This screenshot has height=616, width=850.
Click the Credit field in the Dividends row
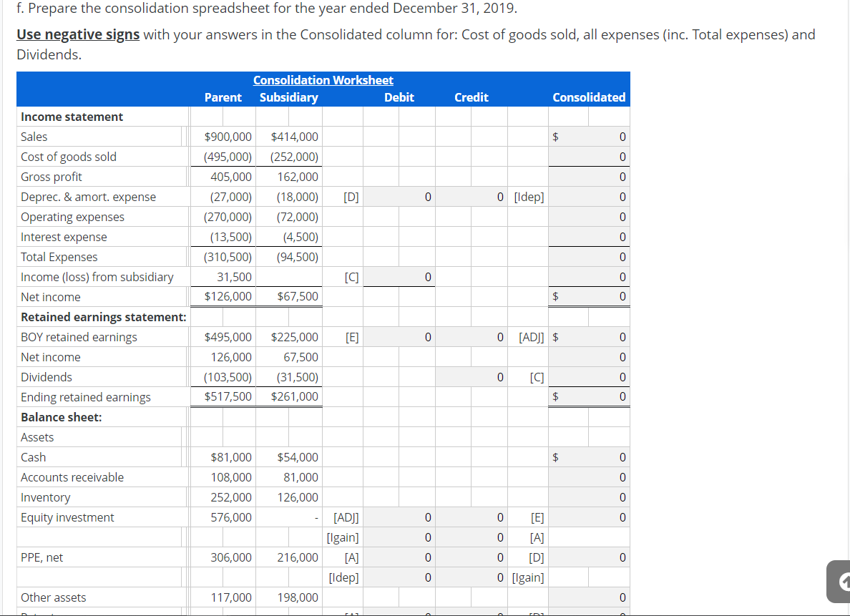click(x=472, y=376)
